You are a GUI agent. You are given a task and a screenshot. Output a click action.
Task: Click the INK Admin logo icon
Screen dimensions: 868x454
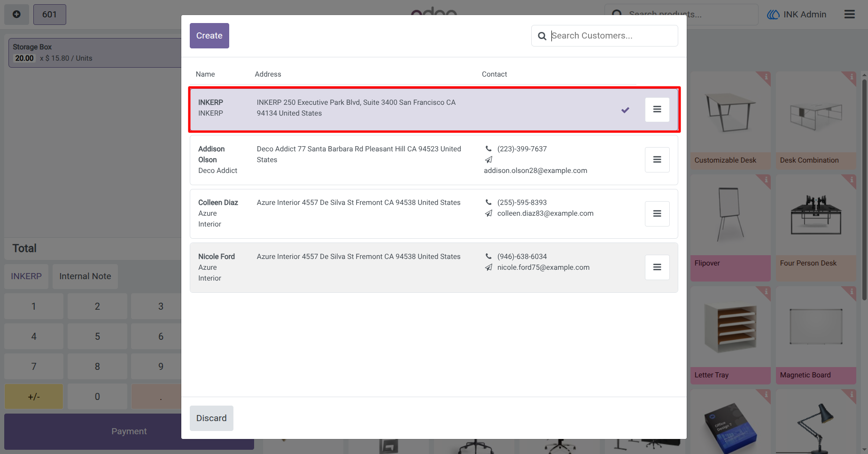pyautogui.click(x=773, y=15)
